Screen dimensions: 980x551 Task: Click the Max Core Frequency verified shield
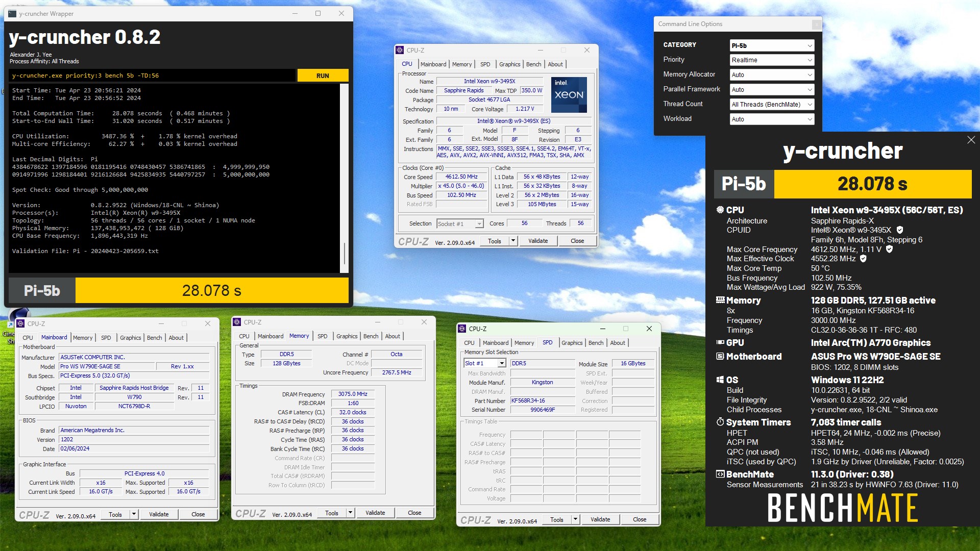point(889,249)
